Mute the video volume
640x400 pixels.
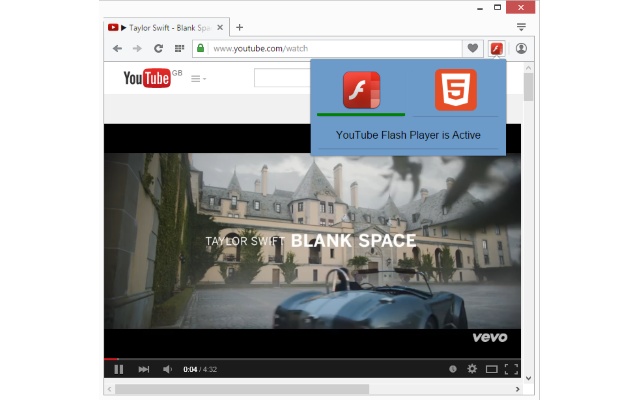pyautogui.click(x=167, y=369)
